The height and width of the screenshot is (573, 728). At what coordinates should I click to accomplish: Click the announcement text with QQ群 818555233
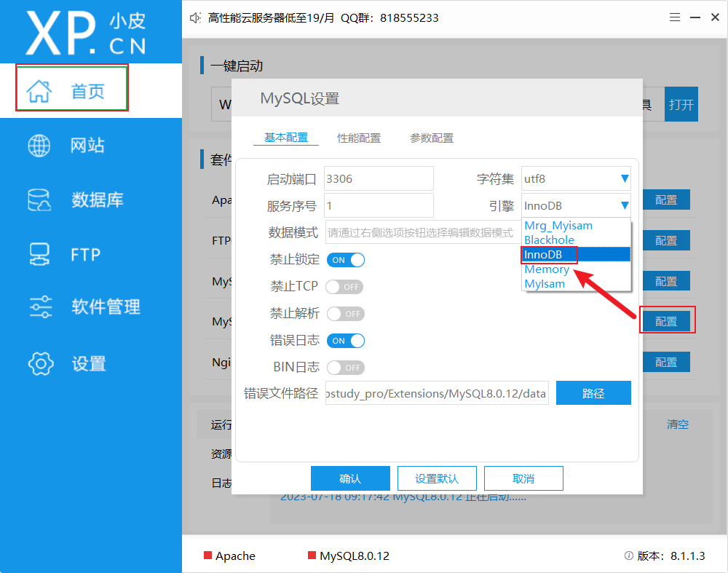coord(323,17)
